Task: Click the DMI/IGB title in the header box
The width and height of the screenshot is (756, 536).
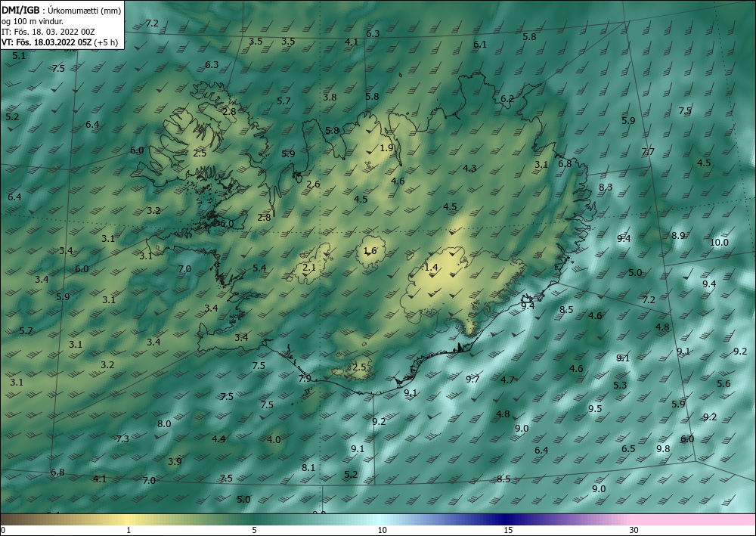Action: tap(20, 9)
